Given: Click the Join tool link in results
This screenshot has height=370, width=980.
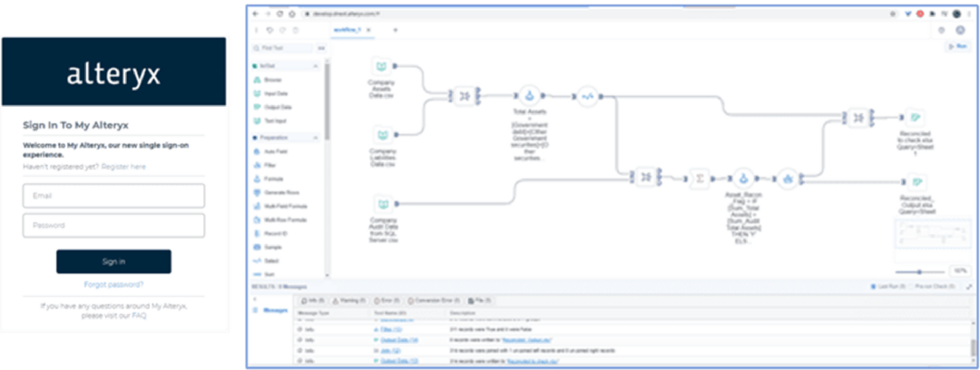Looking at the screenshot, I should tap(390, 351).
